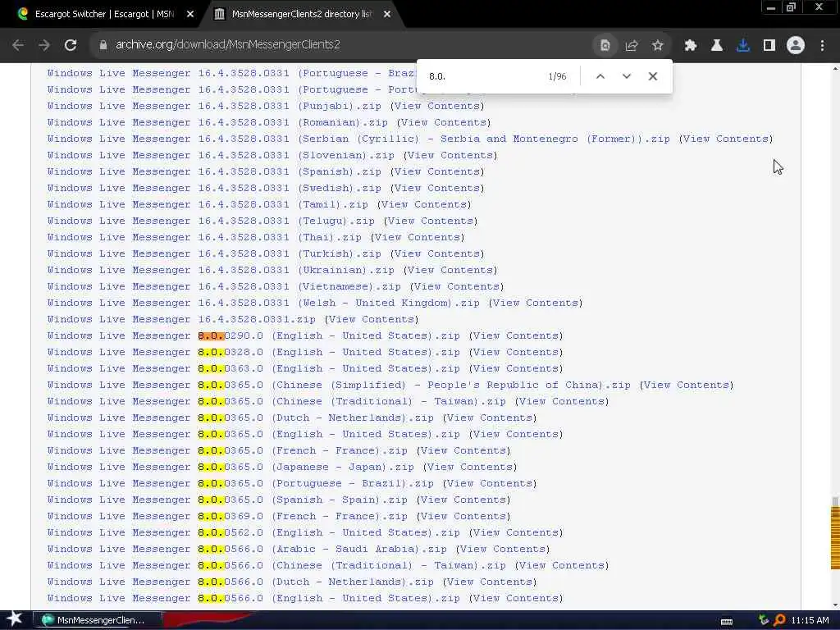Screen dimensions: 840x630
Task: Open Chrome three-dot menu
Action: (x=822, y=46)
